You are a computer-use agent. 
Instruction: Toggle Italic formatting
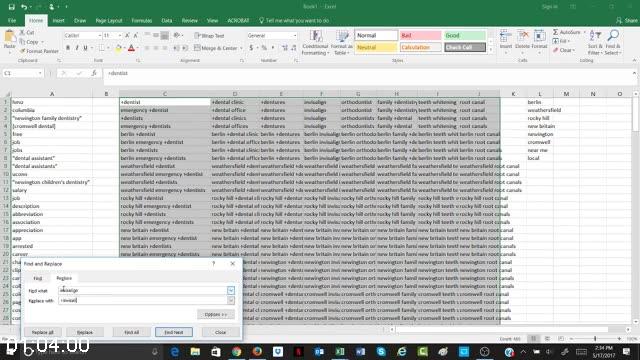[x=77, y=48]
